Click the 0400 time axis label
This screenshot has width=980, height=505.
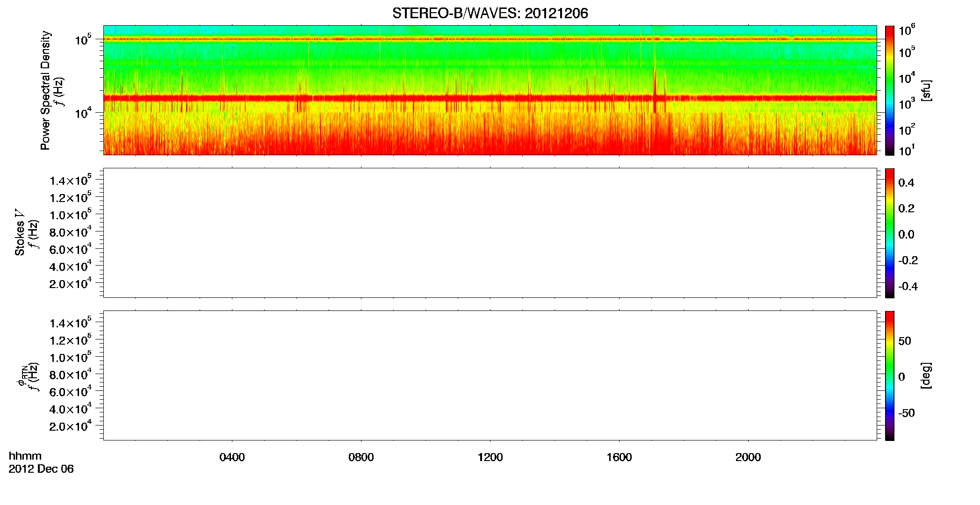pyautogui.click(x=232, y=457)
